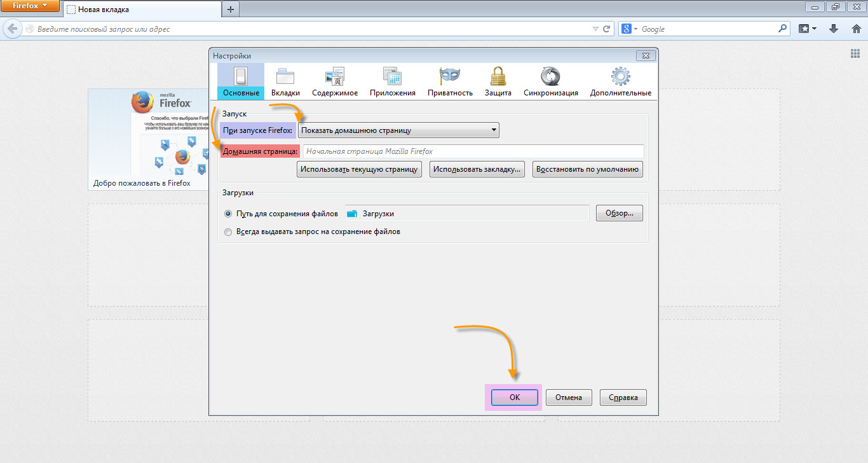Switch to the Вкладки settings pane
The image size is (868, 463).
click(285, 81)
